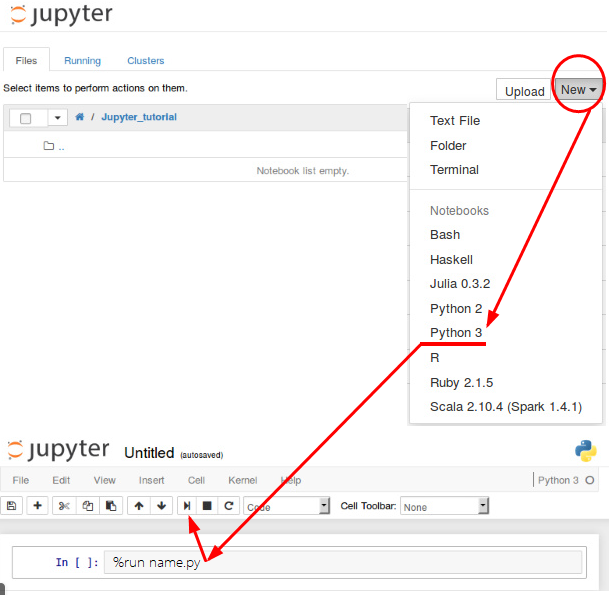Switch to the Clusters tab

pos(146,61)
